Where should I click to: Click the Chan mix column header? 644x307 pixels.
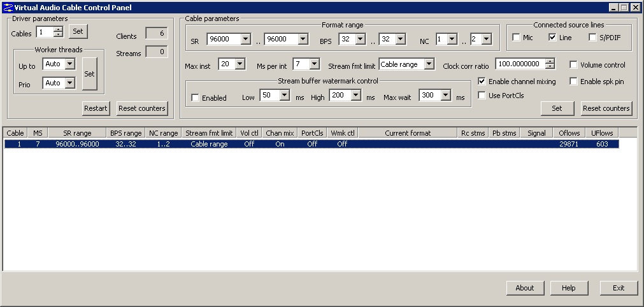point(280,133)
